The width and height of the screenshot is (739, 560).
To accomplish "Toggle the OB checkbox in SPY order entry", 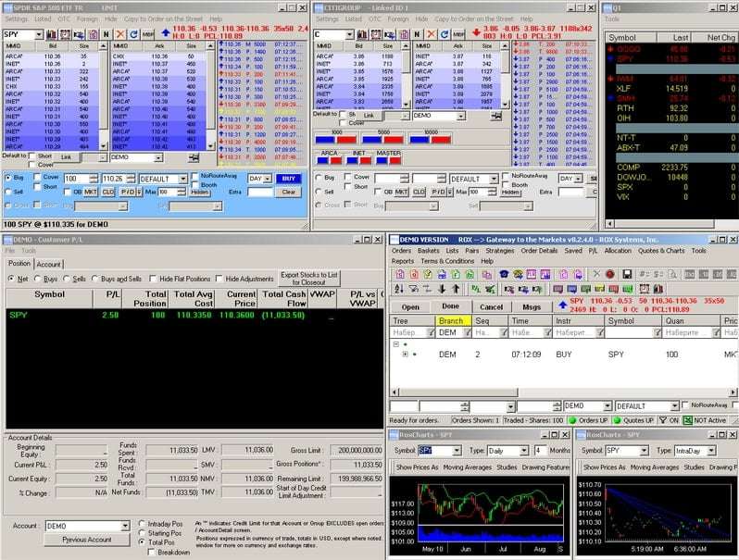I will point(67,193).
